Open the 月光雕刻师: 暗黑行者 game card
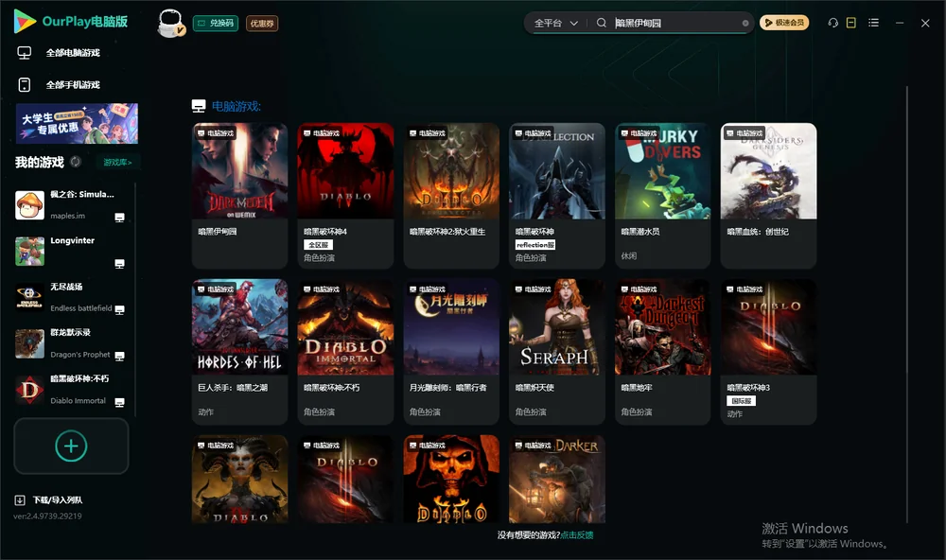The height and width of the screenshot is (560, 946). 451,352
